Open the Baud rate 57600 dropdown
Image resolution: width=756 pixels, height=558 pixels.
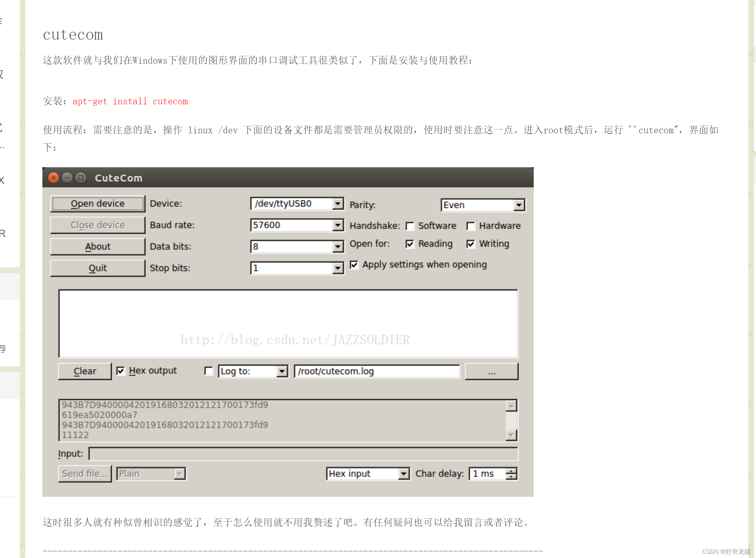[x=338, y=225]
